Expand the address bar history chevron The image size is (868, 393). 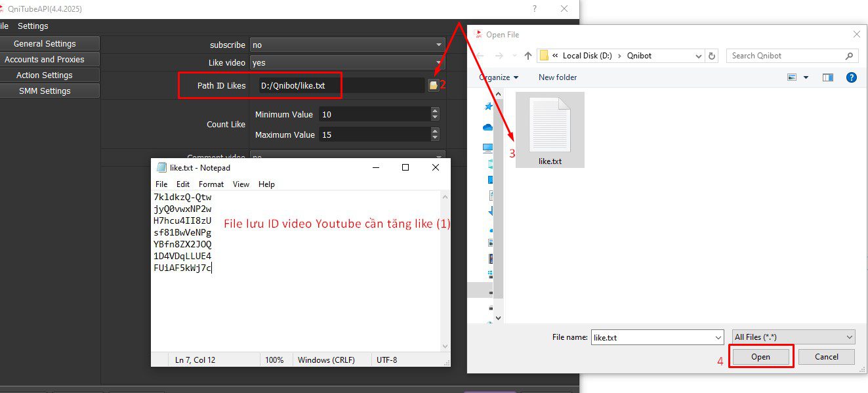tap(699, 56)
